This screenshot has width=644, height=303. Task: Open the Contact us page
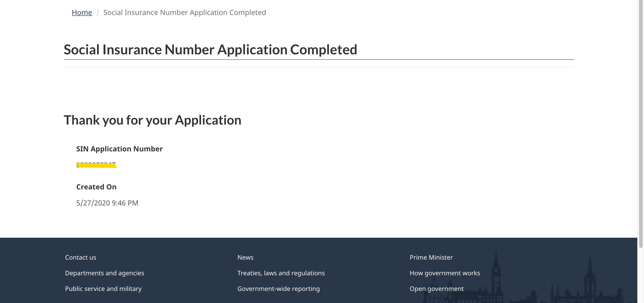click(80, 257)
